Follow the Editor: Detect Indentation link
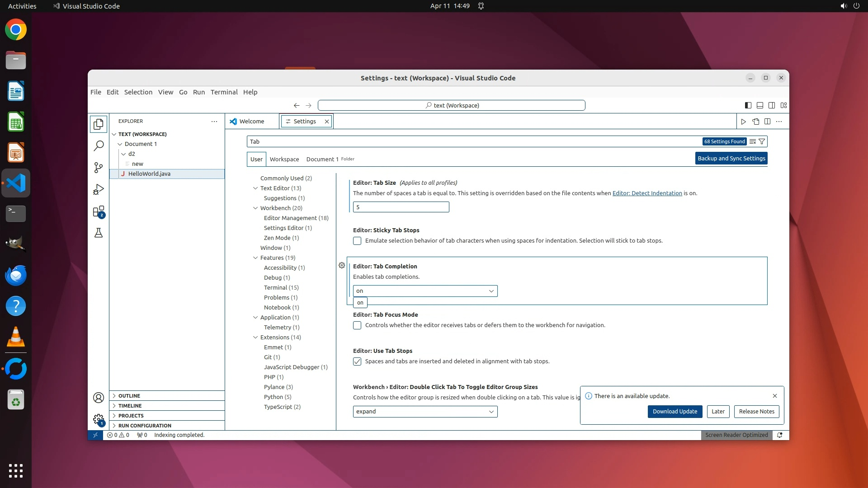Image resolution: width=868 pixels, height=488 pixels. [x=647, y=193]
